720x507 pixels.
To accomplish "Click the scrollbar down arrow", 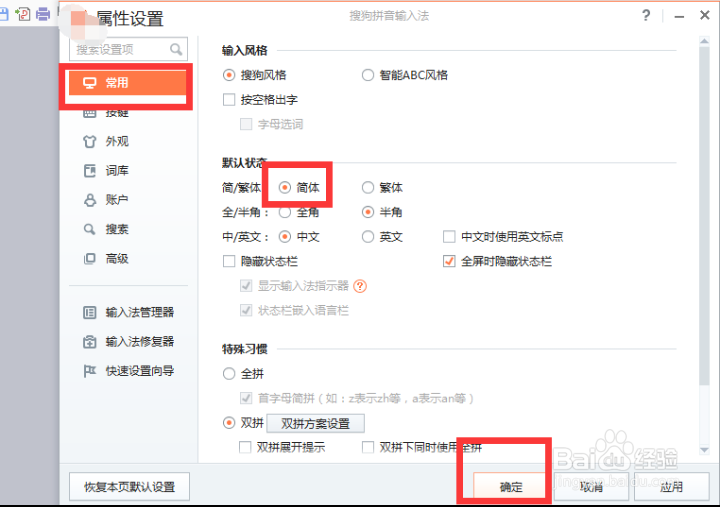I will tap(704, 450).
